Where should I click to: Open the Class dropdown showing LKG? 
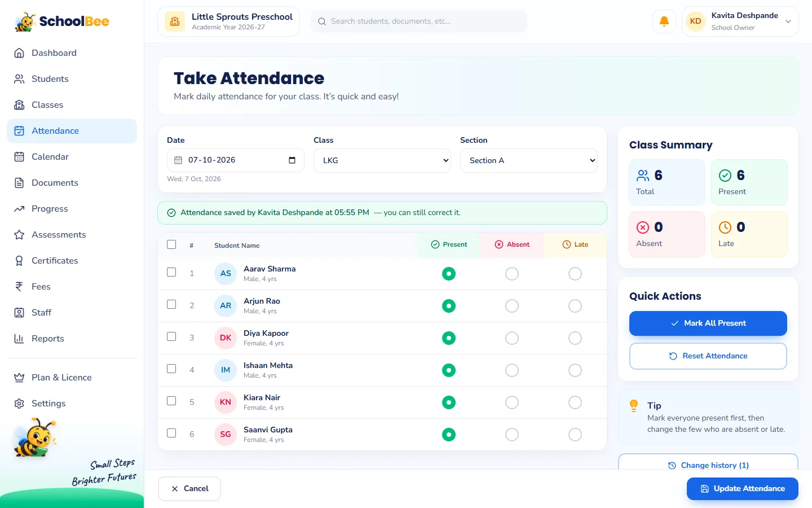[x=382, y=160]
